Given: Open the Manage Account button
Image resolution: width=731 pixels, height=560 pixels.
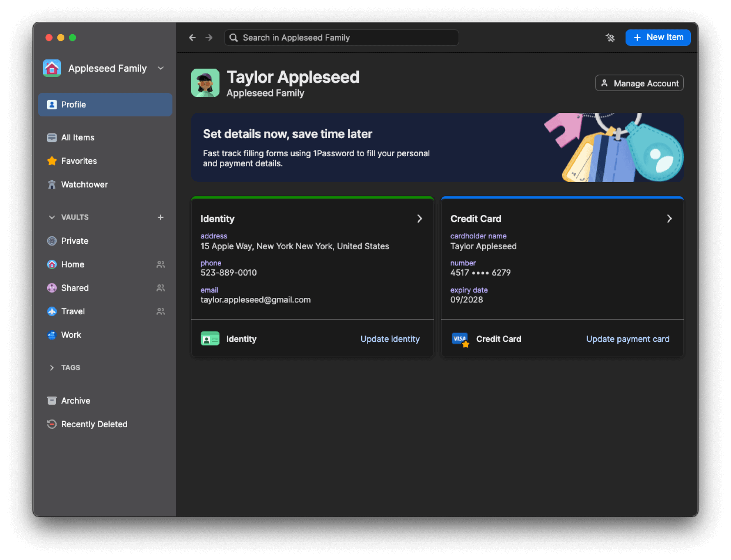Looking at the screenshot, I should 639,82.
